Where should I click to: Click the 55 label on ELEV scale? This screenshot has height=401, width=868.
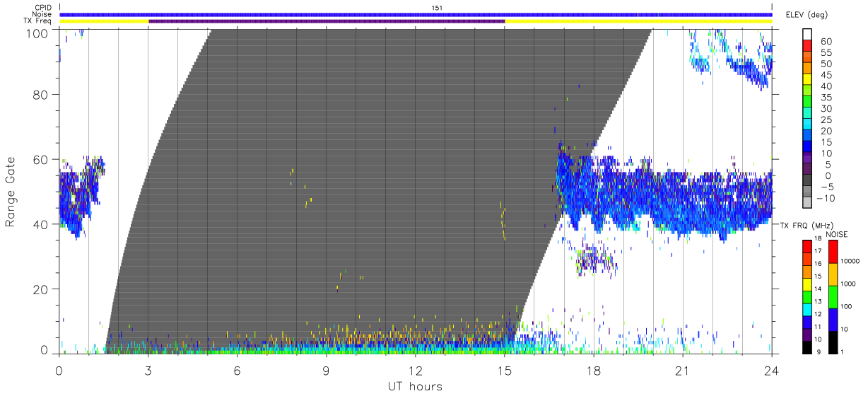coord(825,52)
